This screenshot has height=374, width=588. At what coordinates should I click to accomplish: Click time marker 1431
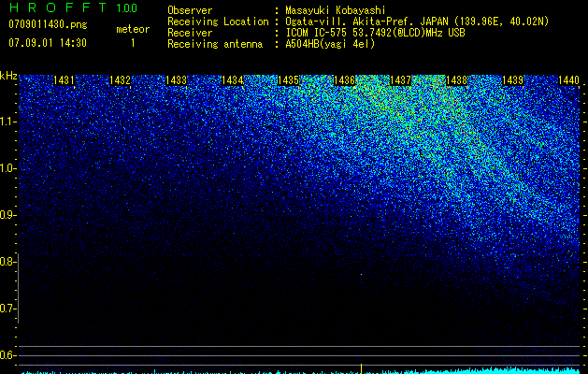click(x=64, y=80)
